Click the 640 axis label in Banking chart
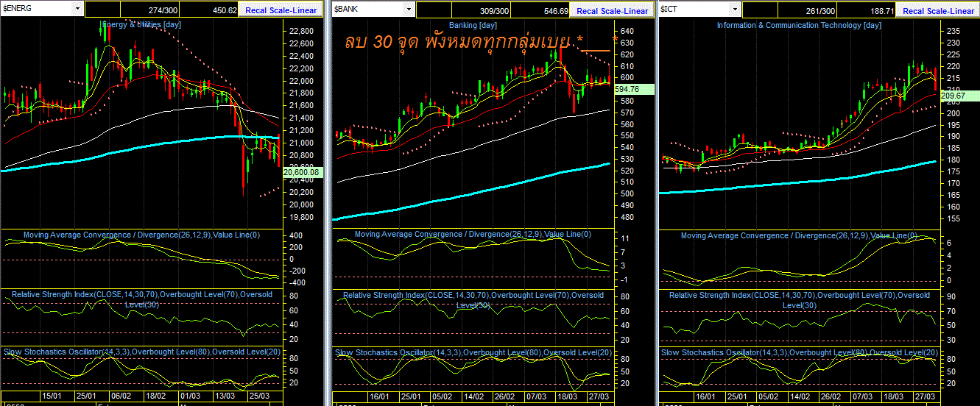The width and height of the screenshot is (980, 406). click(627, 31)
